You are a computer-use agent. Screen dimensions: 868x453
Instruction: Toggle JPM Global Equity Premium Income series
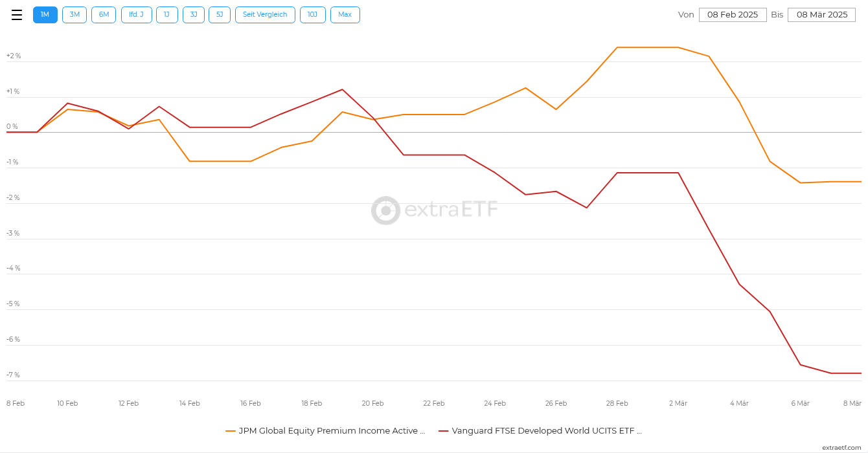coord(332,431)
